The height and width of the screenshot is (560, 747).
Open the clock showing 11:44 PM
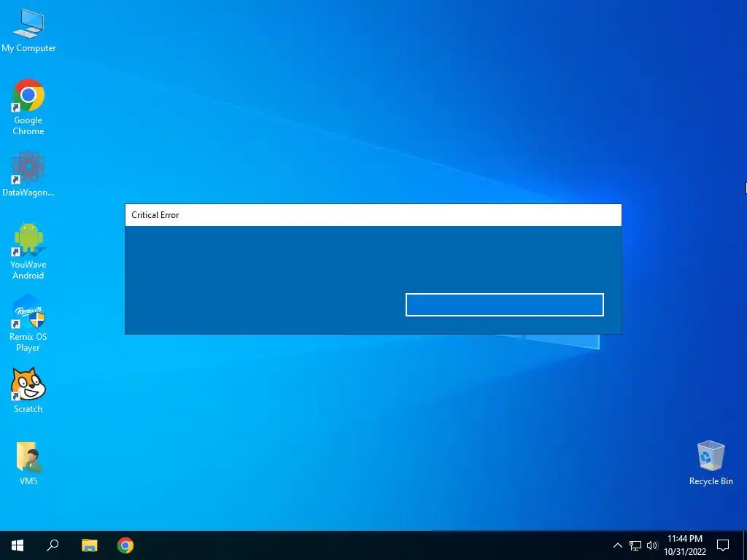pos(685,545)
